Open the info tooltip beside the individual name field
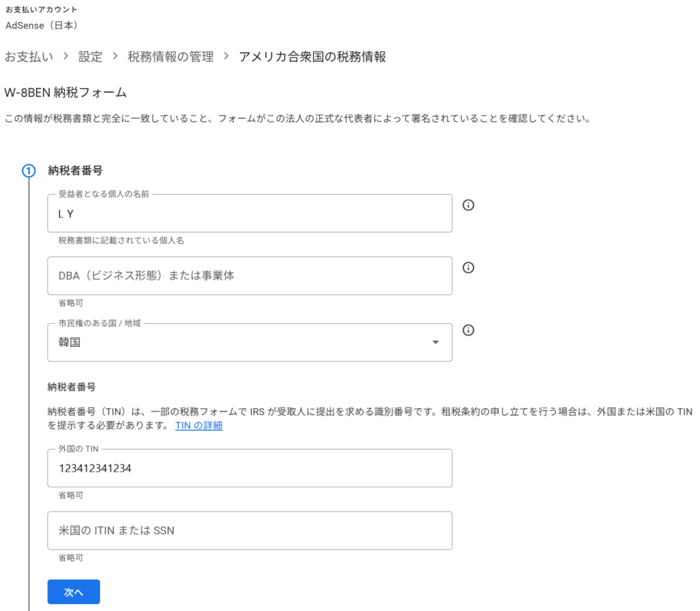This screenshot has height=611, width=700. pyautogui.click(x=468, y=205)
